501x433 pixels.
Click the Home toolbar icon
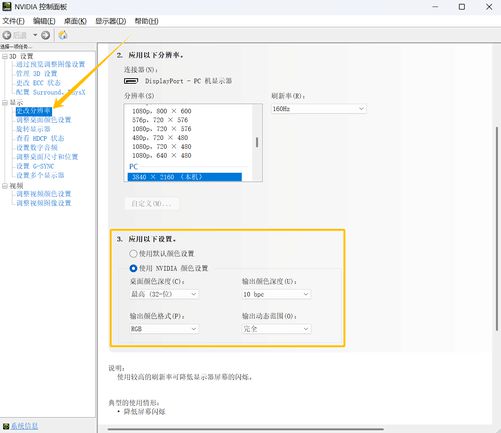coord(63,35)
